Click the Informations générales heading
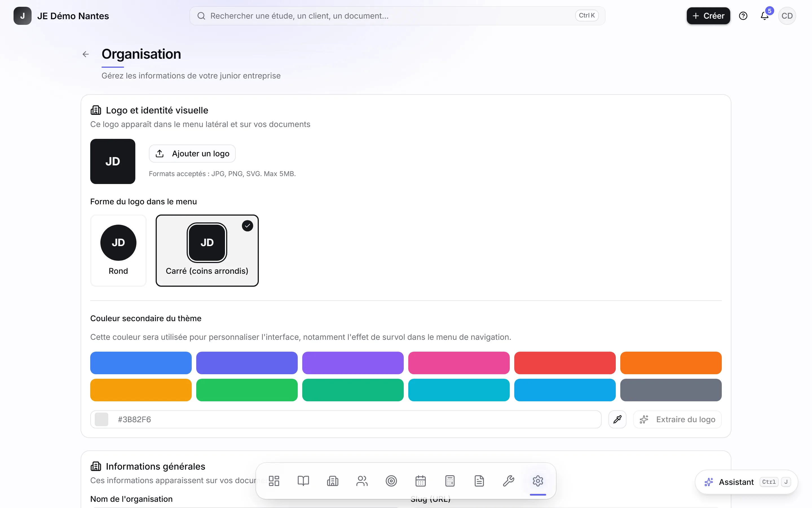This screenshot has height=508, width=812. point(155,466)
